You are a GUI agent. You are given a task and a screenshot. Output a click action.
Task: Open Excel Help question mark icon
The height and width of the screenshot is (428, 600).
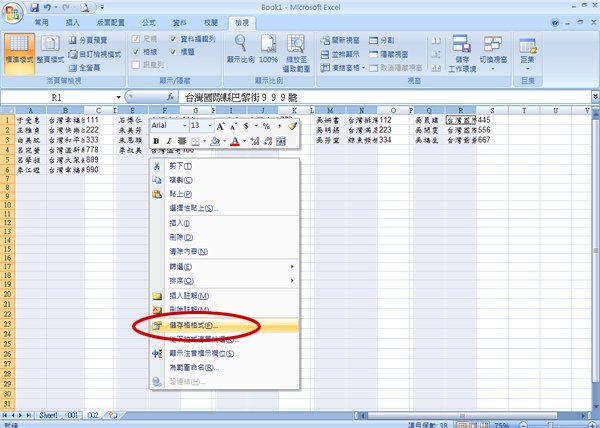[555, 23]
